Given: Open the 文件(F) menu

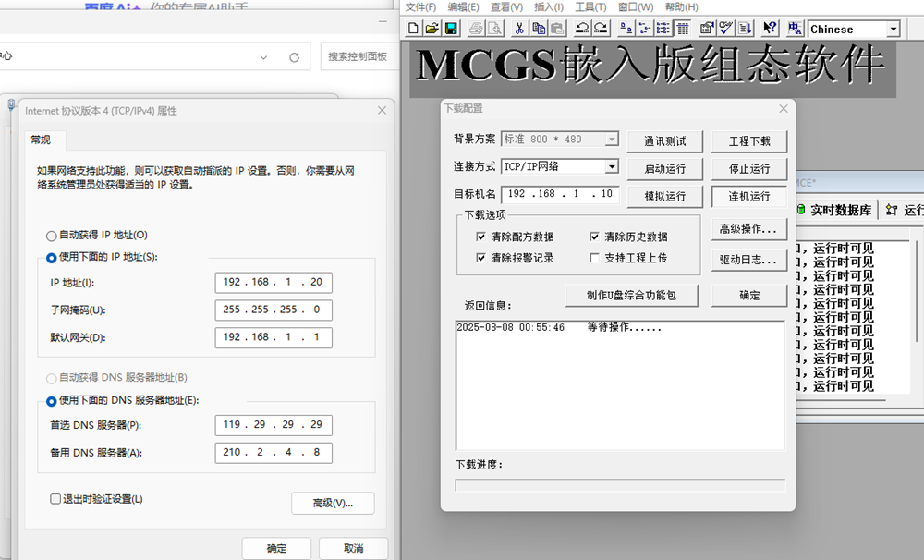Looking at the screenshot, I should pyautogui.click(x=420, y=7).
